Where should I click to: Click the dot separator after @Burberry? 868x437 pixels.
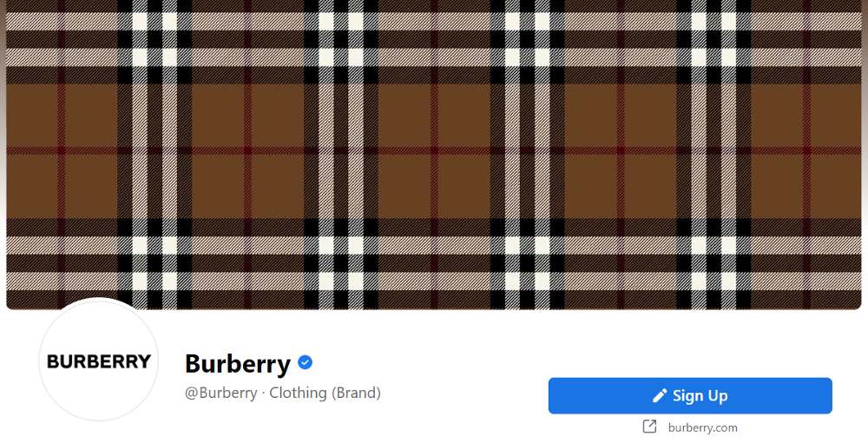[264, 394]
